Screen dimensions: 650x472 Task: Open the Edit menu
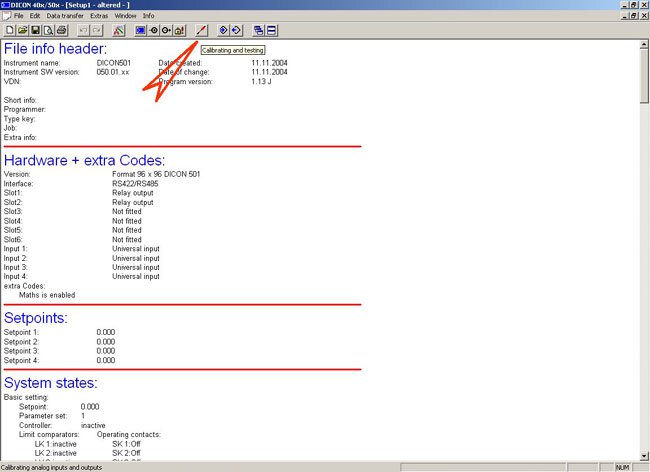[35, 16]
